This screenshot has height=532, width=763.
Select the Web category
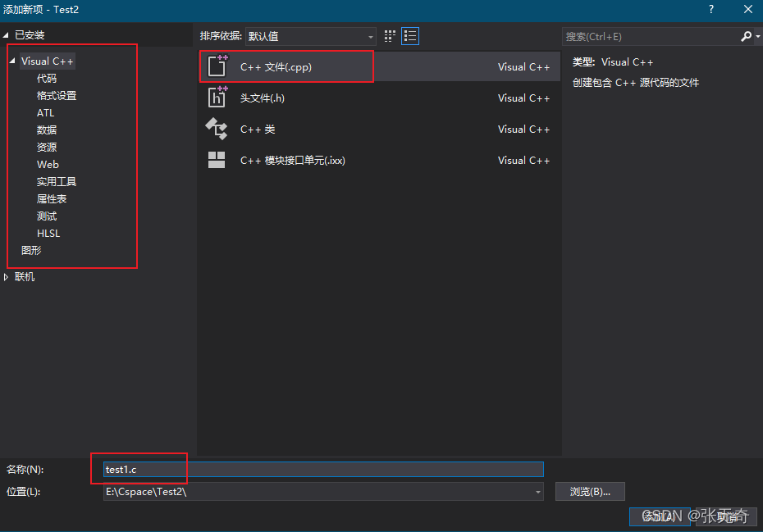[48, 165]
